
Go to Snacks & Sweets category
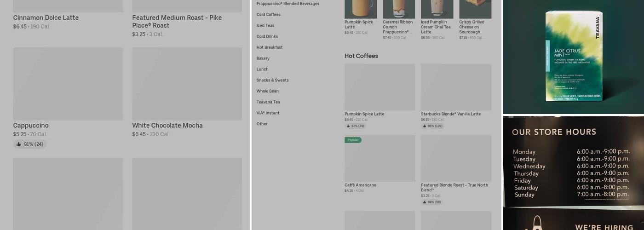272,80
